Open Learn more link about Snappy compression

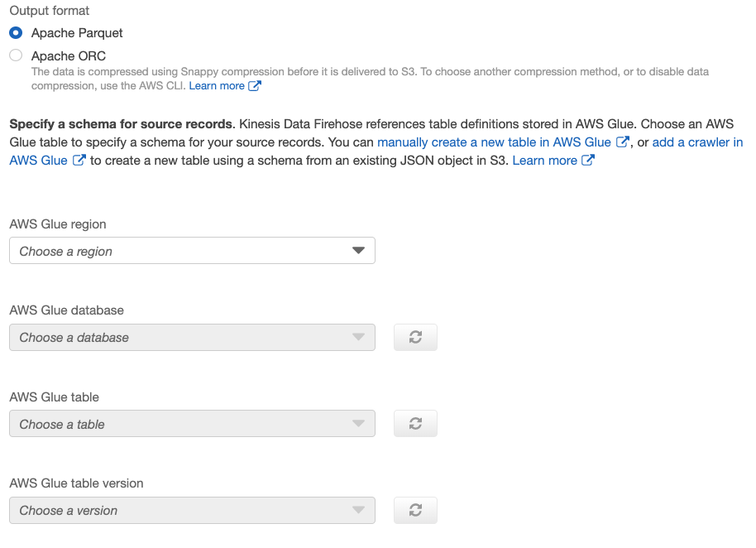pos(217,86)
